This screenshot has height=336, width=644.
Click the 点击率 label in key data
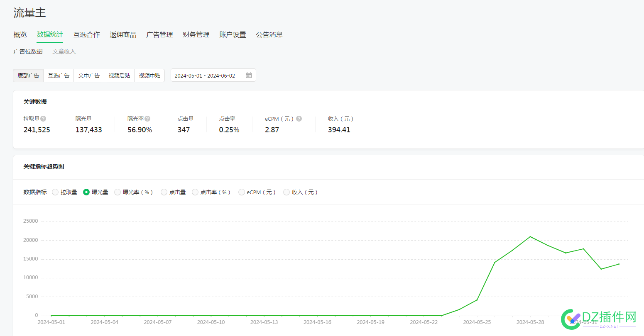point(227,119)
